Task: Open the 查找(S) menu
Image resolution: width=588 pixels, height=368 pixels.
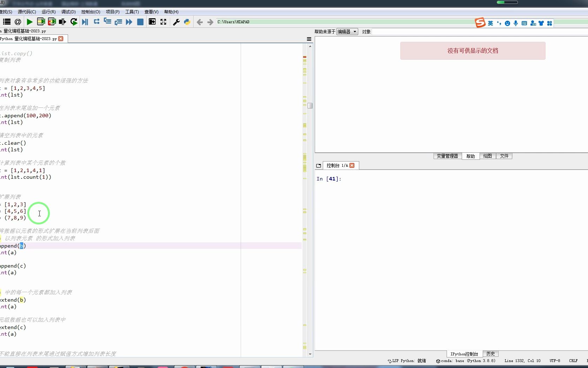Action: point(6,12)
